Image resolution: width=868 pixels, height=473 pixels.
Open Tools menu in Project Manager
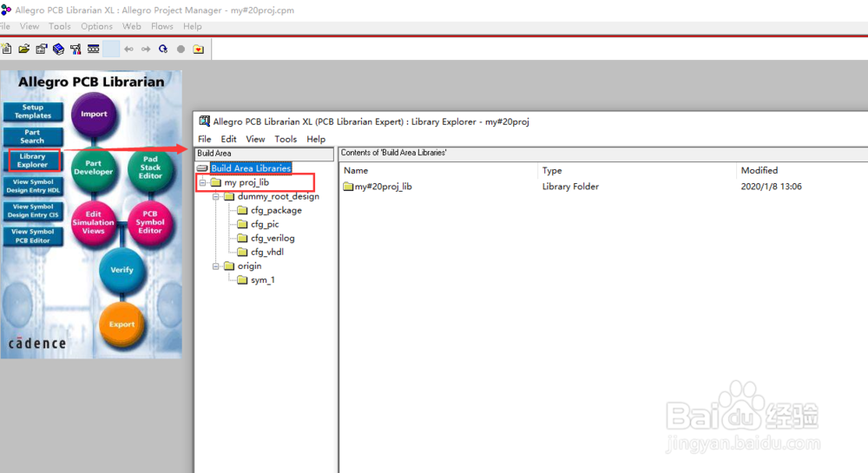[60, 26]
